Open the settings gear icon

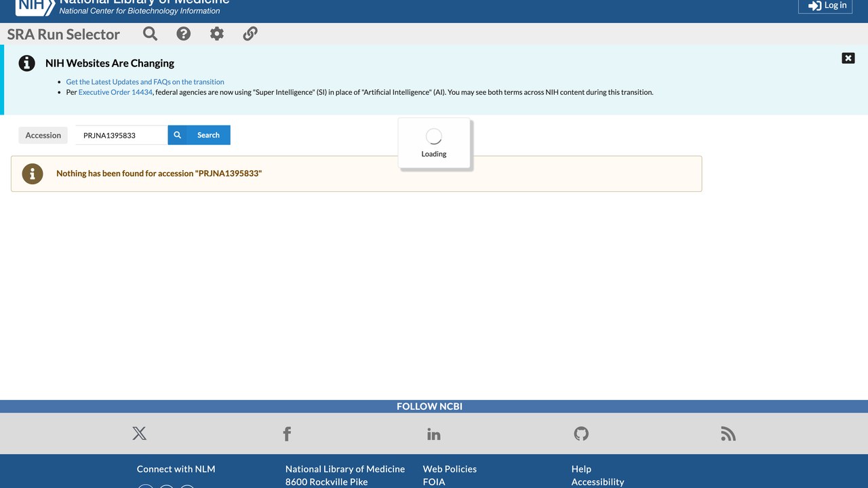(x=217, y=34)
